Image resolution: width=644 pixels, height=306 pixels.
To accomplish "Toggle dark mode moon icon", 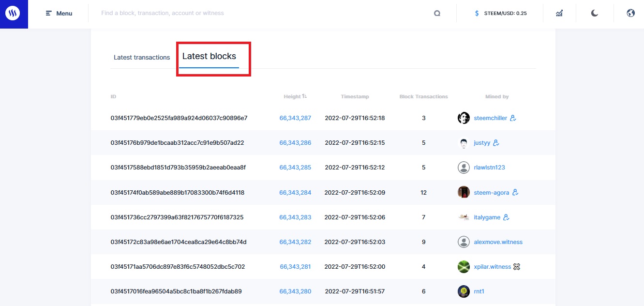I will pos(595,14).
